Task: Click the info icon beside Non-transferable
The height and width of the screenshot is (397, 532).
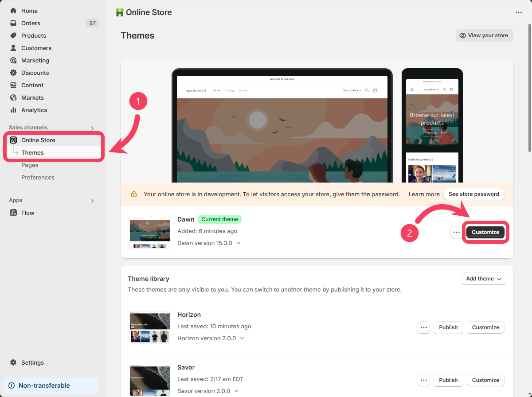Action: pyautogui.click(x=12, y=385)
